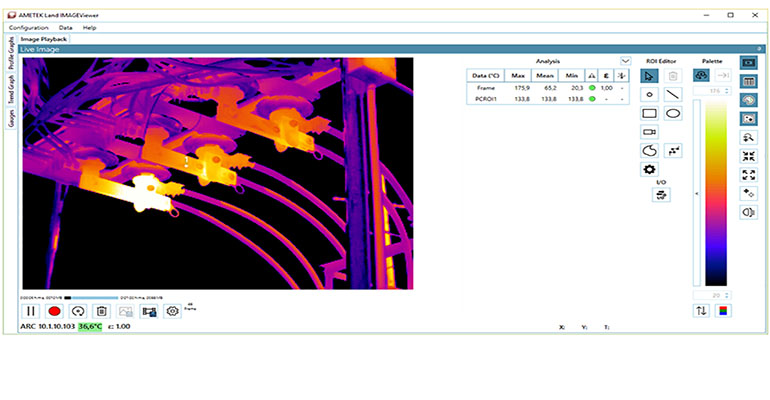The height and width of the screenshot is (400, 770).
Task: Click the ARC 10.1.10.103 camera address
Action: tap(47, 326)
